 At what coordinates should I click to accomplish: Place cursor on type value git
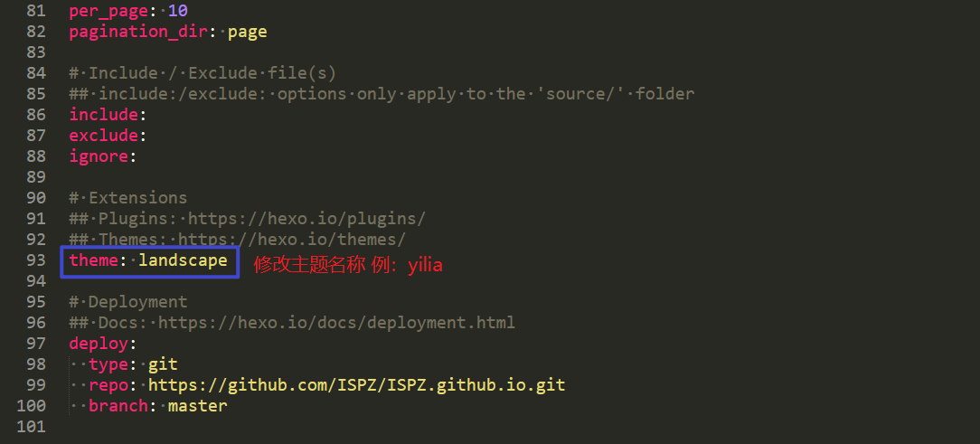(163, 364)
